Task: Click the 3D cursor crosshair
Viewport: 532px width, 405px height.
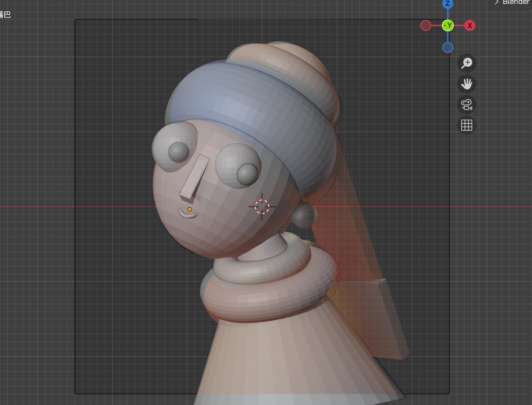Action: point(262,207)
